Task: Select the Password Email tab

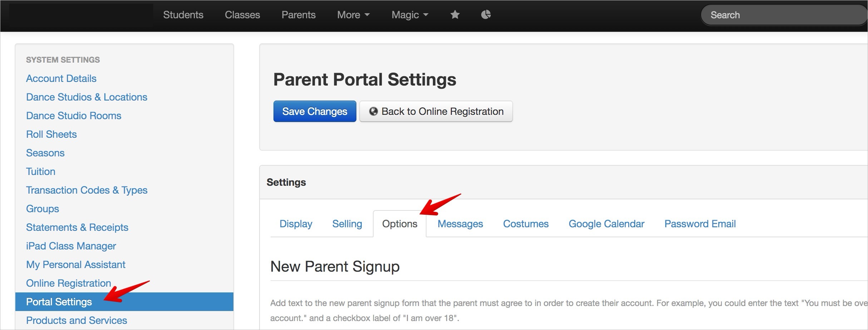Action: pyautogui.click(x=700, y=224)
